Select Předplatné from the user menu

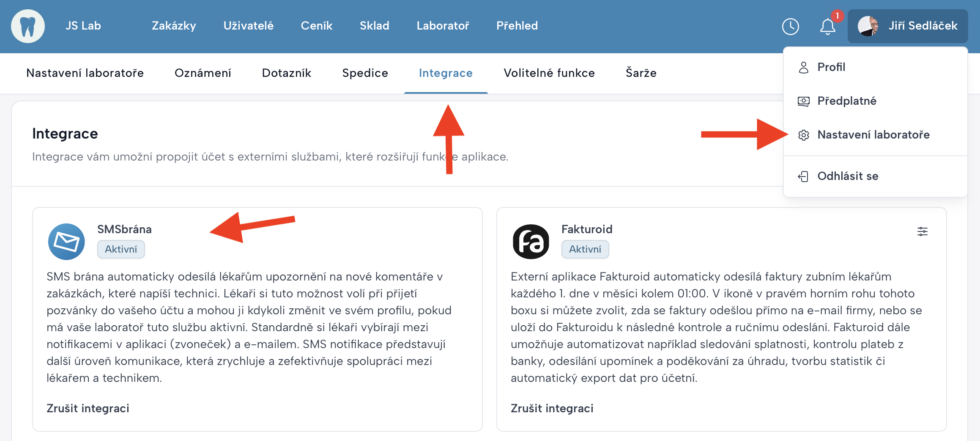click(x=846, y=101)
